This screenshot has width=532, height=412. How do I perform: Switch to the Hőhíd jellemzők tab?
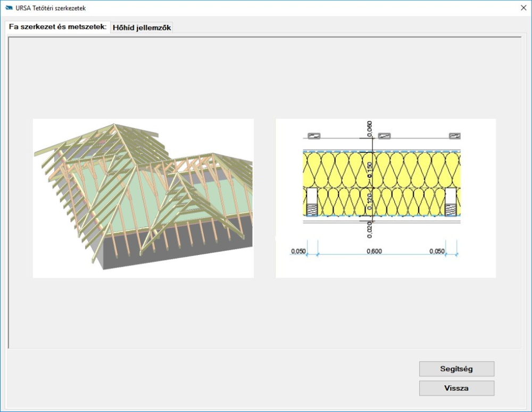pos(142,28)
